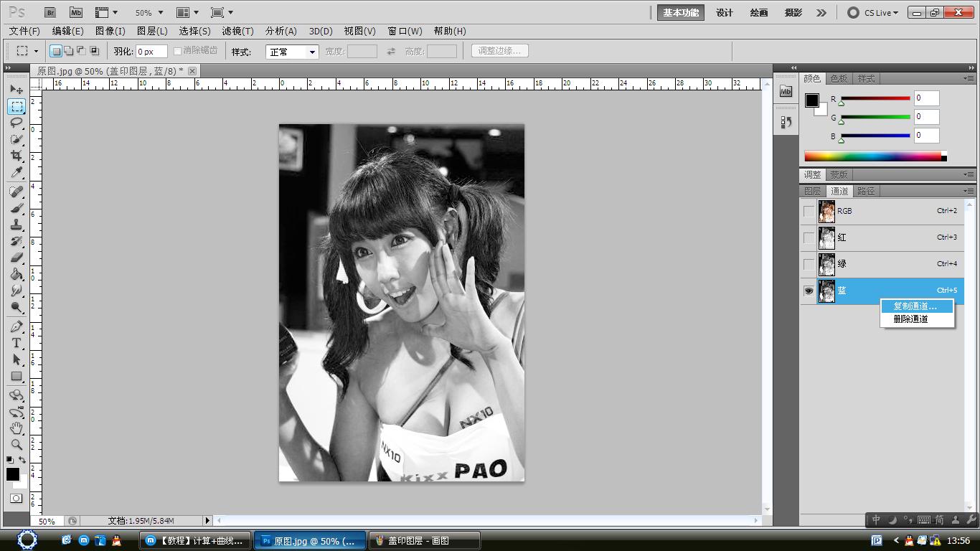The height and width of the screenshot is (551, 980).
Task: Select the Pen tool
Action: coord(17,326)
